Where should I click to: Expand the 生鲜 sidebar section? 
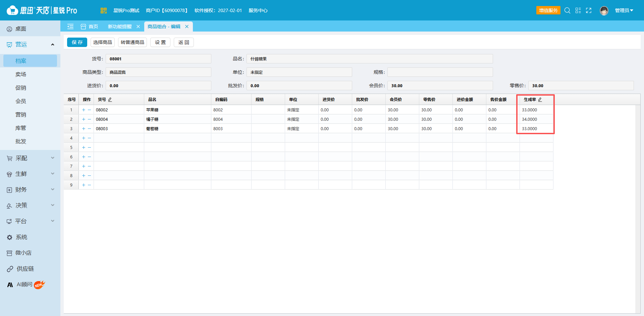click(30, 174)
